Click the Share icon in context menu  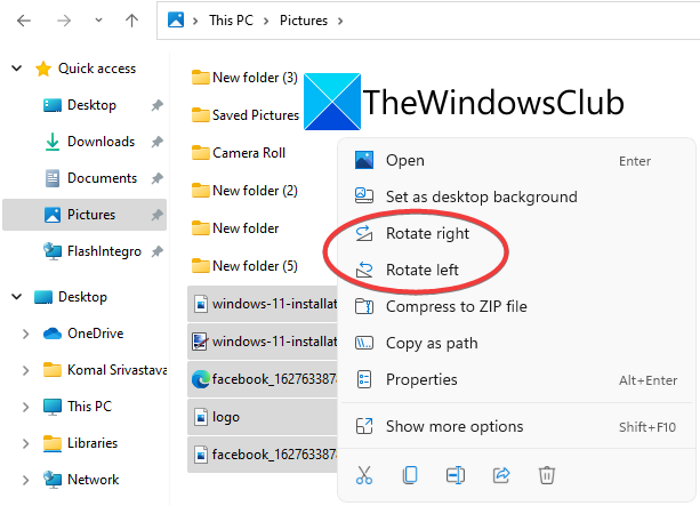tap(501, 475)
